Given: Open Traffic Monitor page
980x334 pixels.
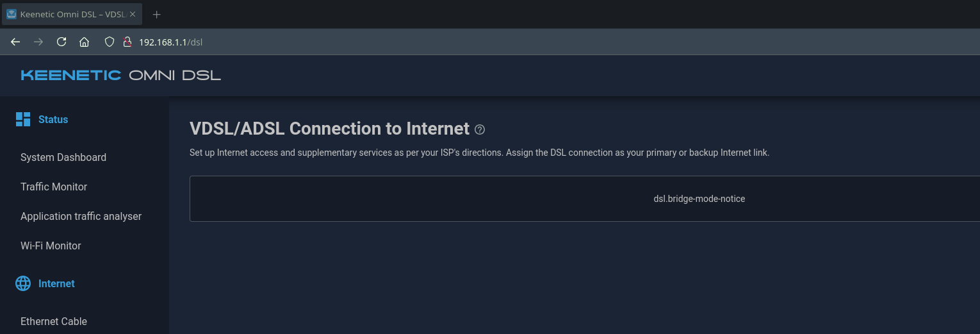Looking at the screenshot, I should (54, 187).
